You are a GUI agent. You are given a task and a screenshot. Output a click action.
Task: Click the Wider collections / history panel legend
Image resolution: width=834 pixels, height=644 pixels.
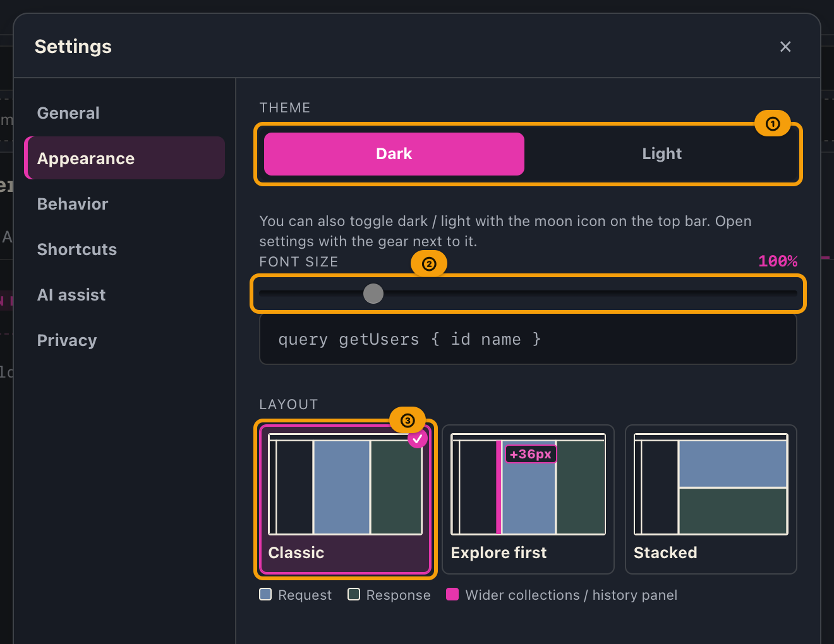(571, 595)
